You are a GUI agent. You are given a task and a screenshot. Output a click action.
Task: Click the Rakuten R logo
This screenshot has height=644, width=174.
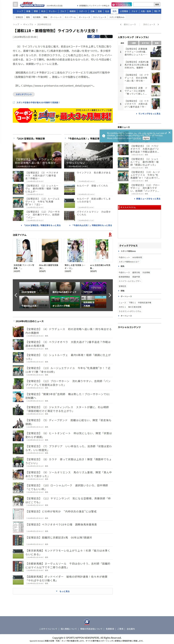(110, 235)
